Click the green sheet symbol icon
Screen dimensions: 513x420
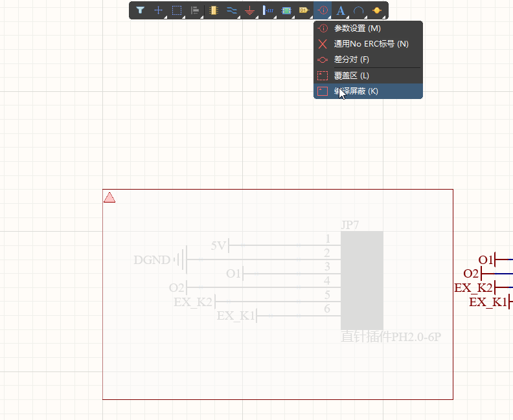tap(286, 10)
